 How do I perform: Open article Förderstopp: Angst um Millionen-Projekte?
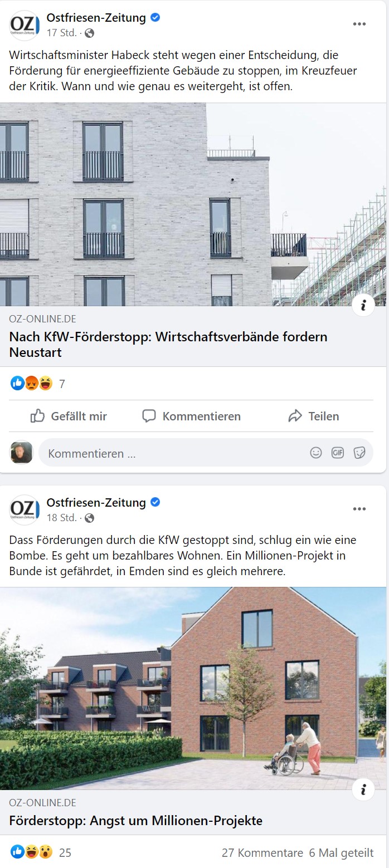tap(135, 821)
